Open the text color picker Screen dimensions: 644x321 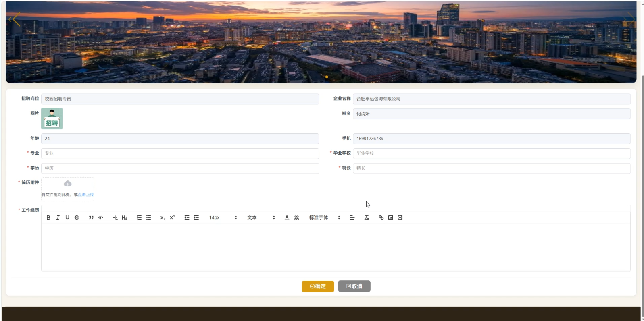tap(287, 217)
